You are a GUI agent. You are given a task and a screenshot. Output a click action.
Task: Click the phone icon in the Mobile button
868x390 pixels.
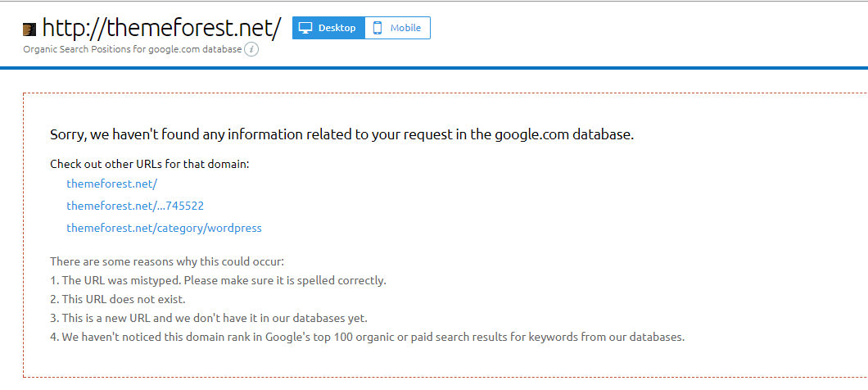(x=378, y=28)
